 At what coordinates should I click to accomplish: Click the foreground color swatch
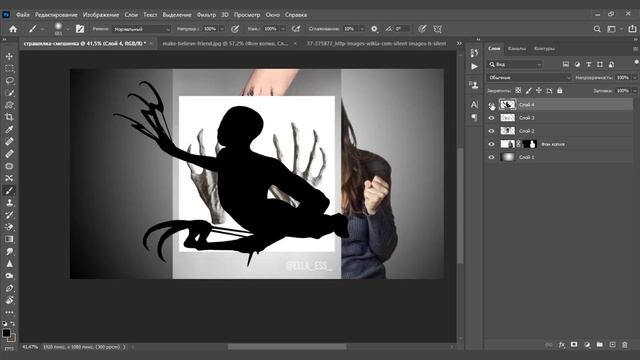point(6,333)
